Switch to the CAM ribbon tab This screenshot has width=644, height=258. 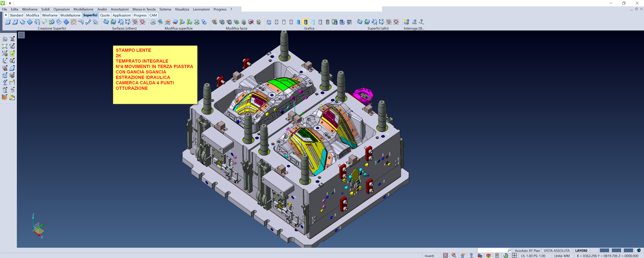(x=153, y=15)
